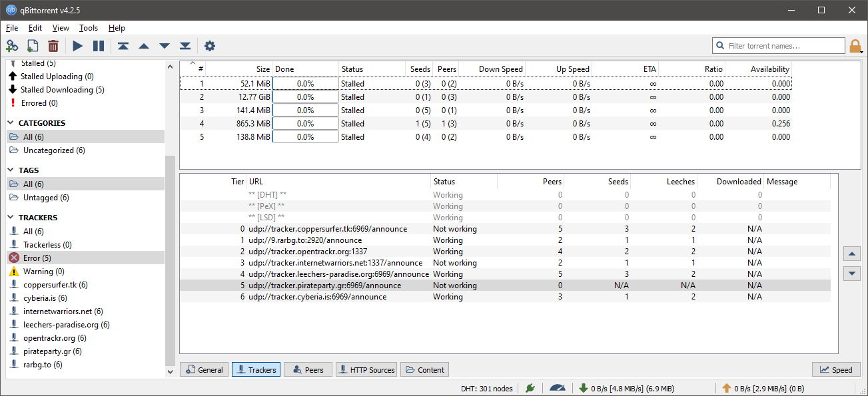Open the File menu

click(x=12, y=28)
